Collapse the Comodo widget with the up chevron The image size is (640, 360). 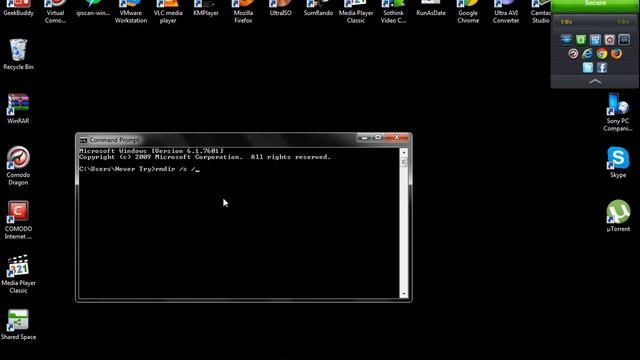click(595, 82)
